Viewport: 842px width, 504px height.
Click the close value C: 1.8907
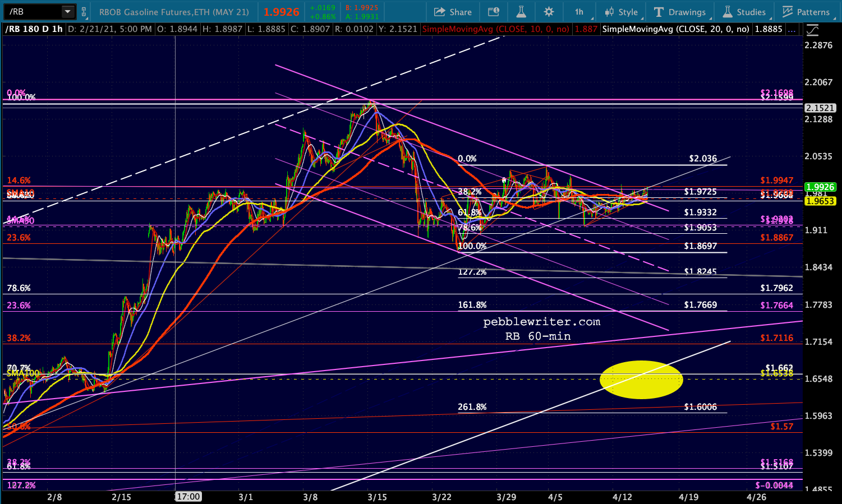[310, 29]
